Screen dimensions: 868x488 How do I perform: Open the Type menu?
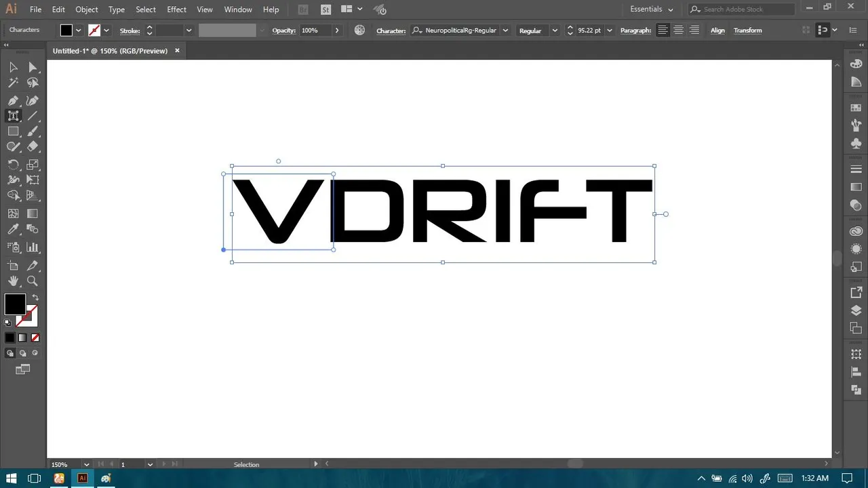117,9
